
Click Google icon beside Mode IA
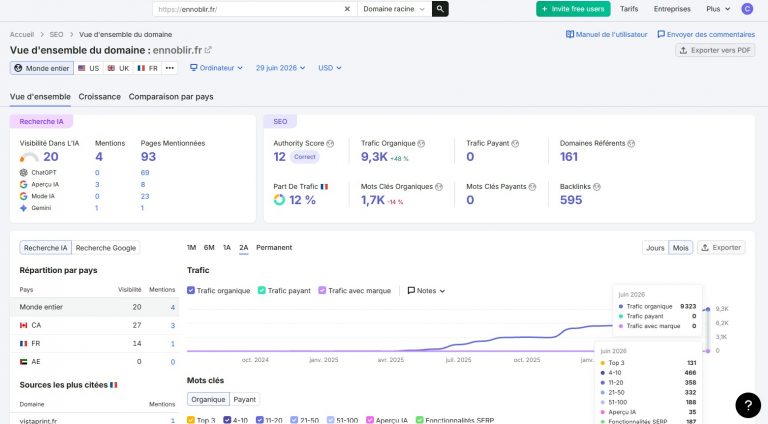pos(24,196)
